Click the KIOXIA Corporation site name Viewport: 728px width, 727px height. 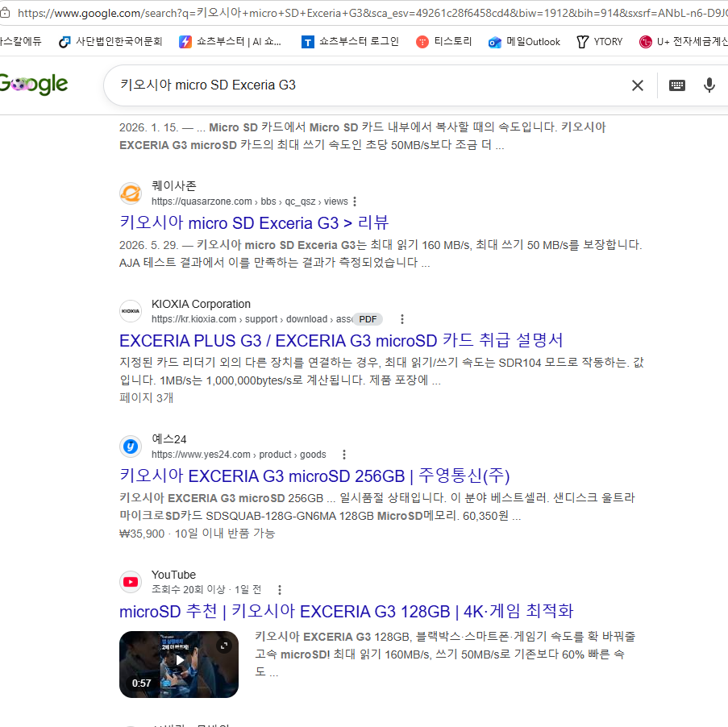[x=201, y=304]
